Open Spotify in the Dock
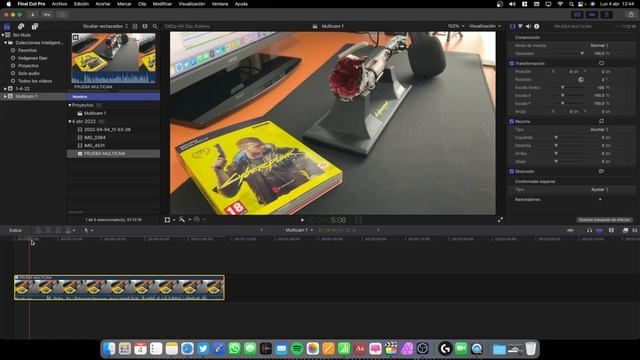This screenshot has height=360, width=640. [x=297, y=349]
